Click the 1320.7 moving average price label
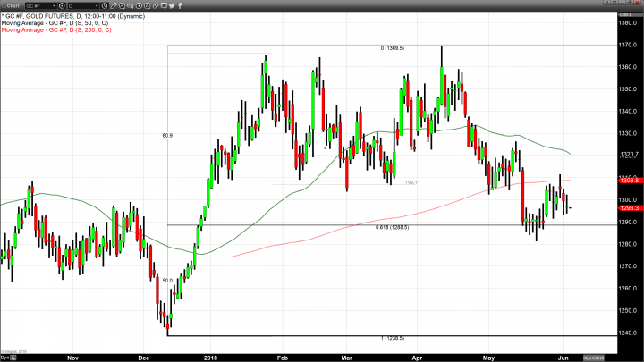Viewport: 644px width, 362px height. [x=629, y=155]
